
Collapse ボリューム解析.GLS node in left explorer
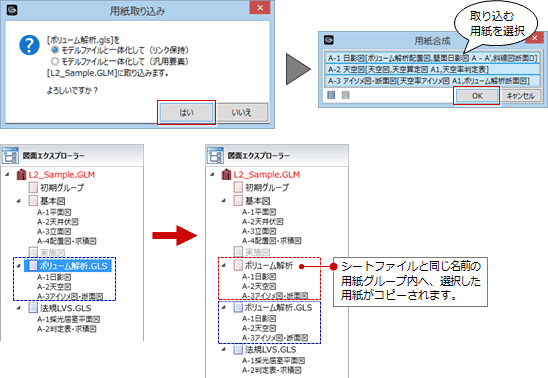(x=19, y=266)
